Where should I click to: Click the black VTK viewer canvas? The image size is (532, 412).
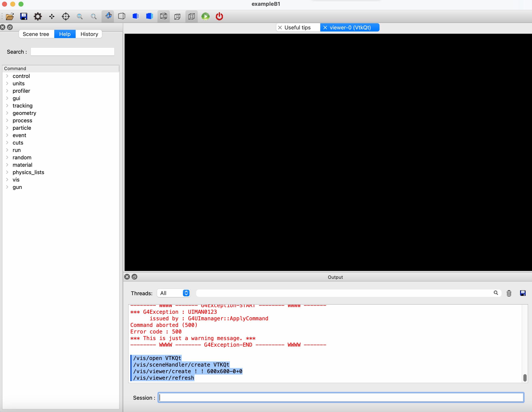[328, 152]
